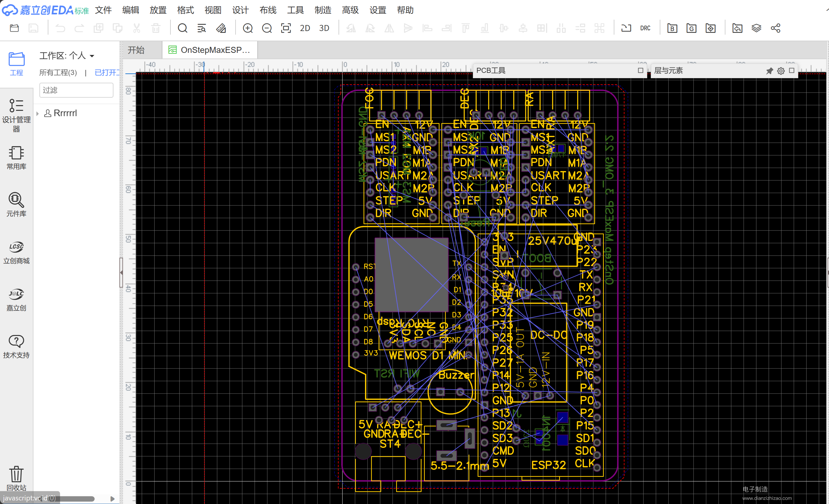
Task: Click the zoom in icon
Action: click(x=247, y=28)
